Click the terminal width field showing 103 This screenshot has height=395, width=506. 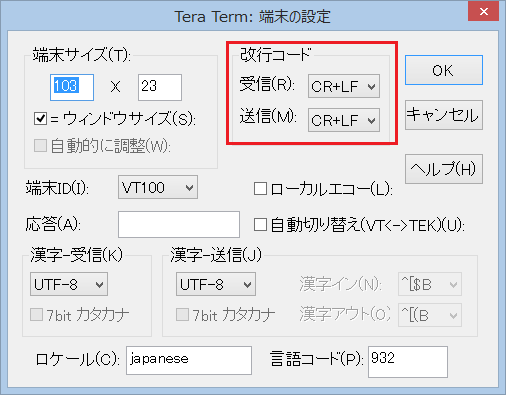pos(72,87)
